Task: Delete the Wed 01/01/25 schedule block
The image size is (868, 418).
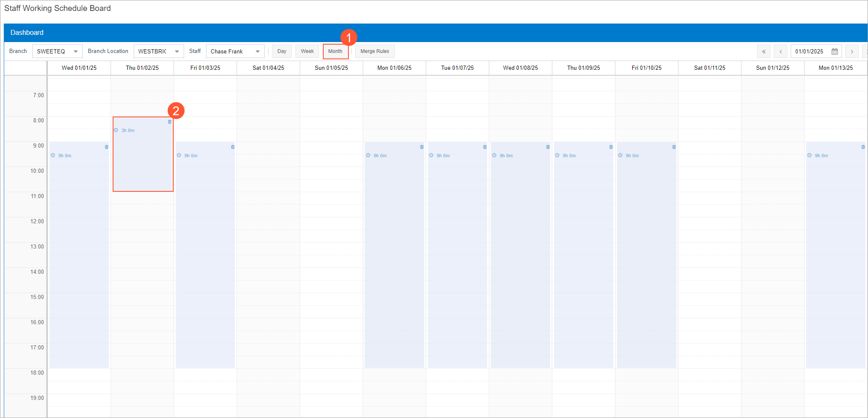Action: pos(106,147)
